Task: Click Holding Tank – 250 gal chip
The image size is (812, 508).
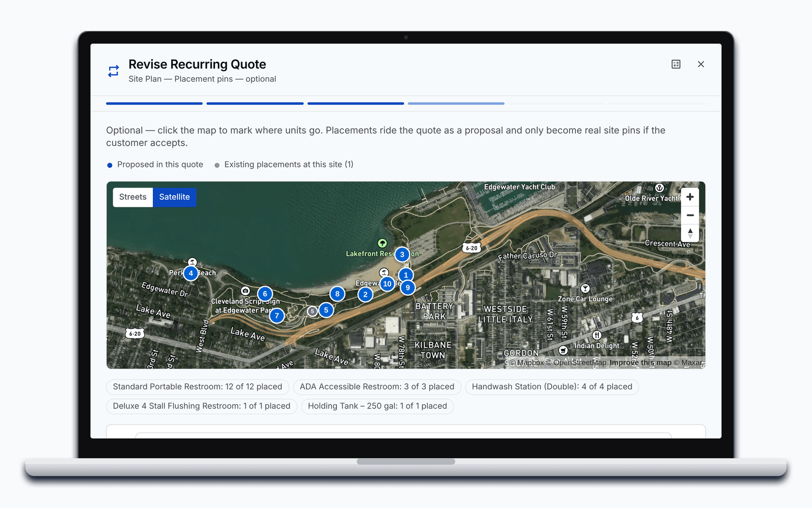Action: pos(378,406)
